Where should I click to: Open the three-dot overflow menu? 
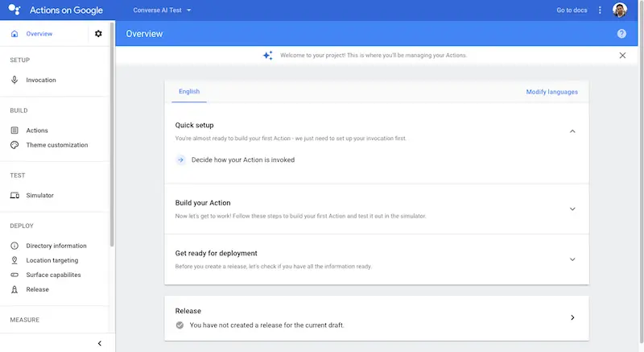point(600,10)
